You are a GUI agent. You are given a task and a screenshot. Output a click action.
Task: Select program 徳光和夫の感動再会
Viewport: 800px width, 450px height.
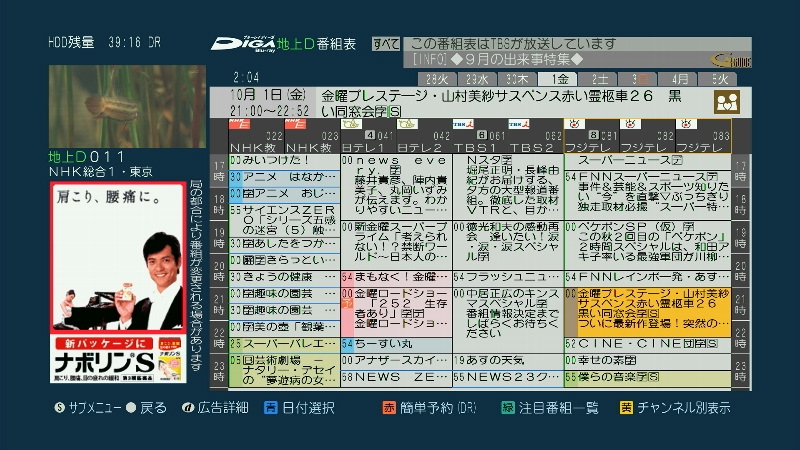click(x=508, y=245)
